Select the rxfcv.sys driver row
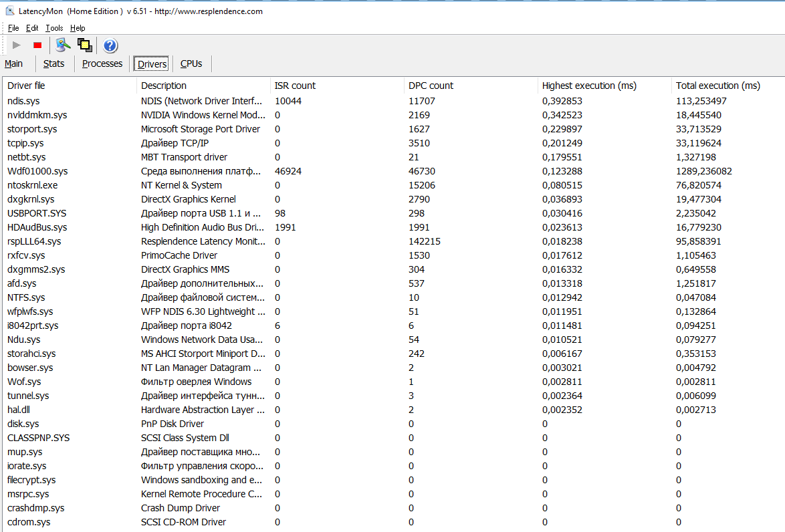Screen dimensions: 785x532 tap(393, 255)
